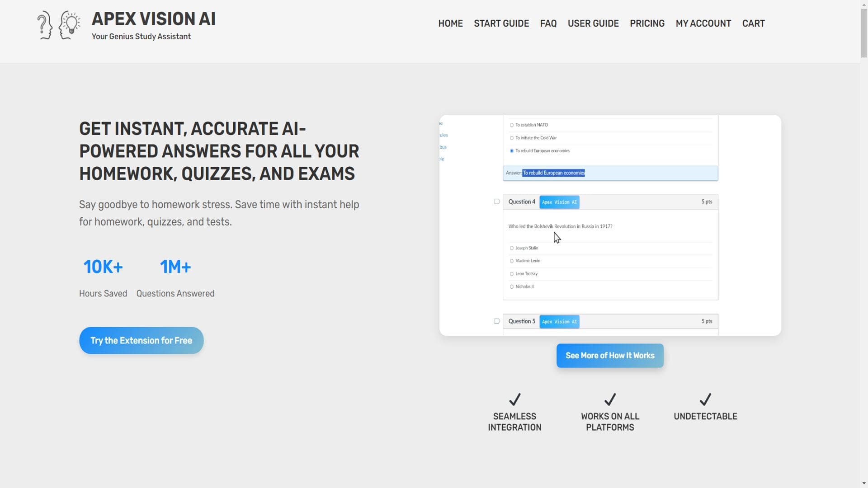Click the APEX VISION AI site title
This screenshot has width=868, height=488.
154,19
